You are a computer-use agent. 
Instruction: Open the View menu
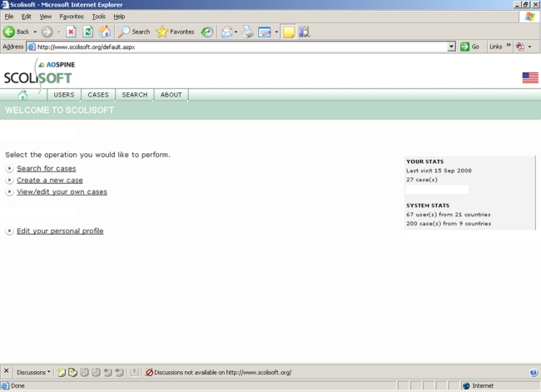[45, 17]
